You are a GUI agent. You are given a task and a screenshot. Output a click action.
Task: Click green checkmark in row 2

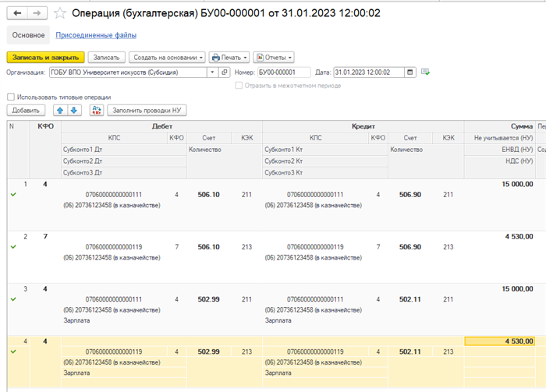coord(13,247)
